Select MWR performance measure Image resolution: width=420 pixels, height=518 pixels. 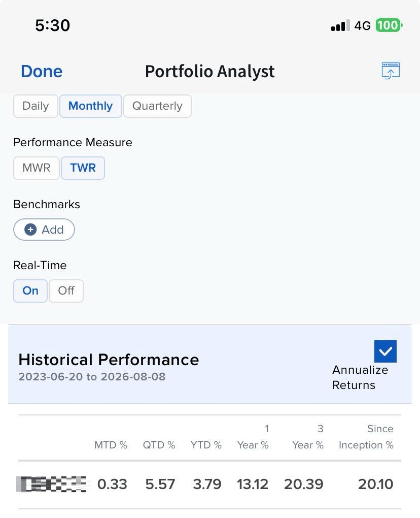tap(37, 168)
